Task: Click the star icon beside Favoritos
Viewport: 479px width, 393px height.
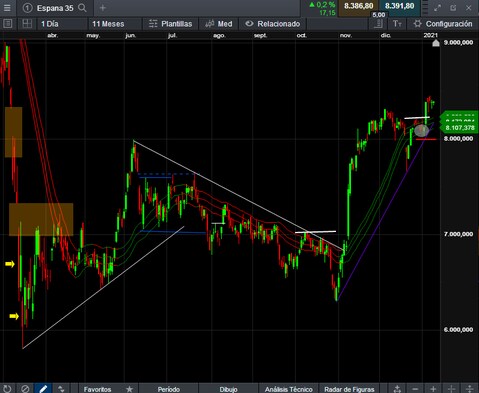Action: pos(130,389)
